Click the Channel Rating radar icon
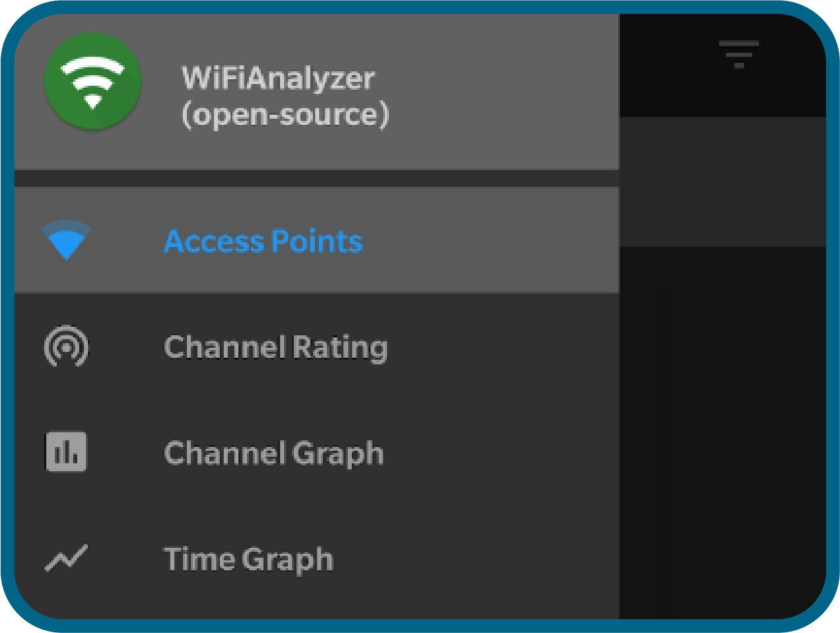The image size is (840, 633). [x=66, y=347]
